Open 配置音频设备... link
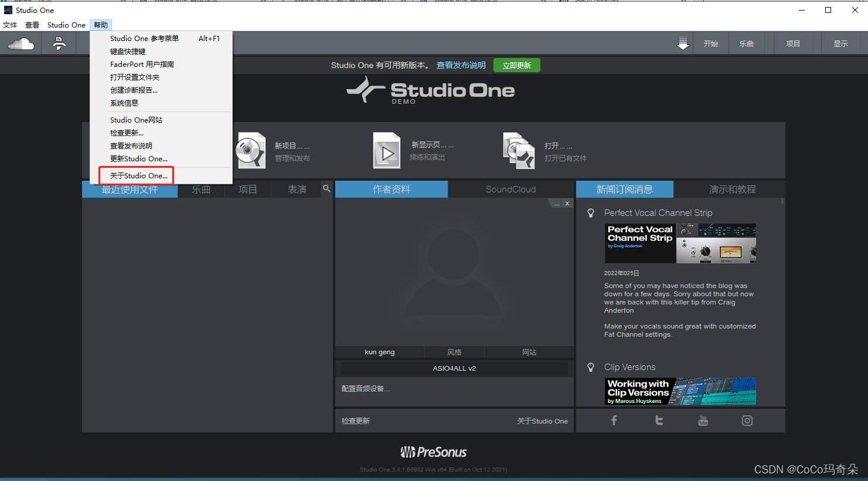The height and width of the screenshot is (481, 868). (366, 388)
